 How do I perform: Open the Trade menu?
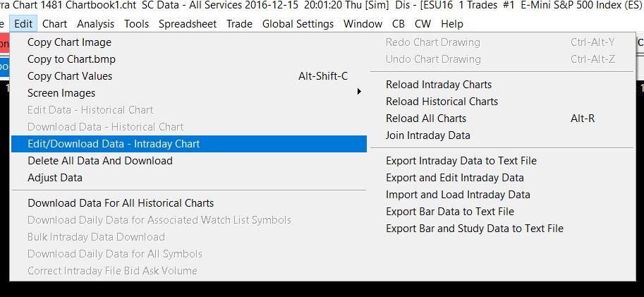[x=239, y=24]
